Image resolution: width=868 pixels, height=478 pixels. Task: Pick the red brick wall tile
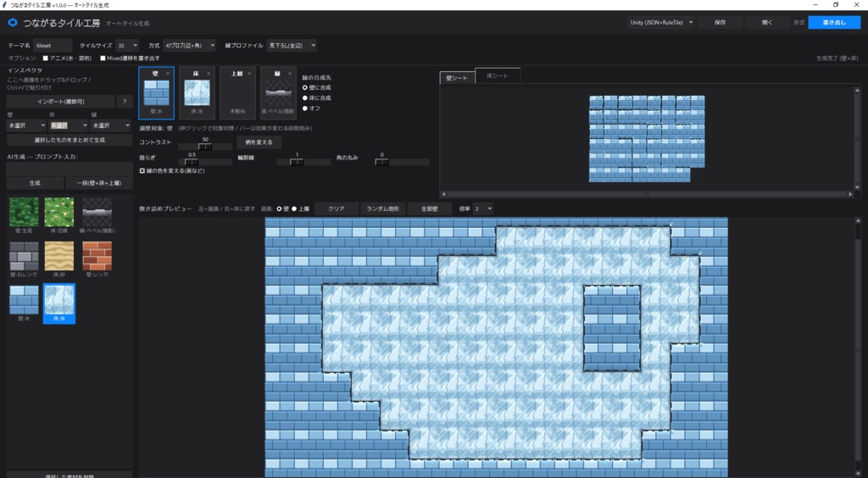(x=97, y=256)
